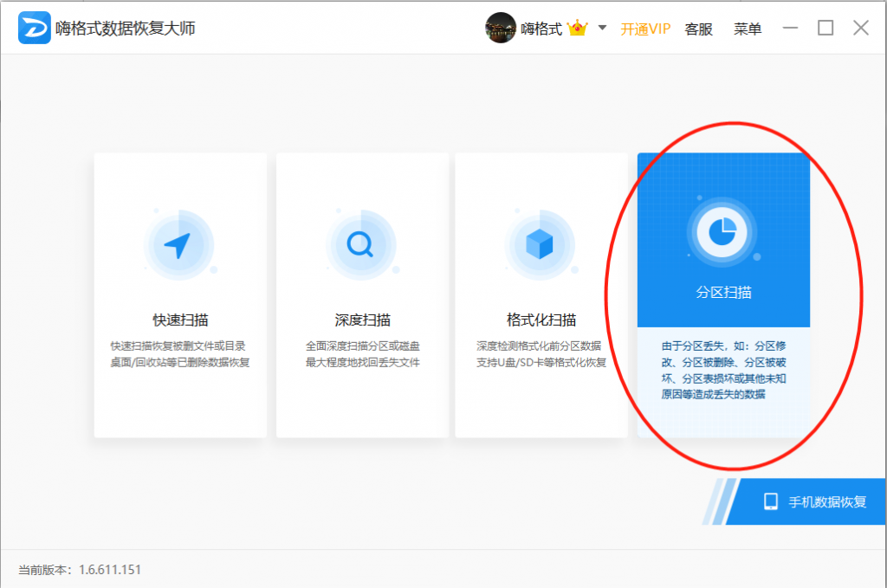This screenshot has height=588, width=887.
Task: Click the 当前版本 1.6.611.151 text
Action: [79, 569]
